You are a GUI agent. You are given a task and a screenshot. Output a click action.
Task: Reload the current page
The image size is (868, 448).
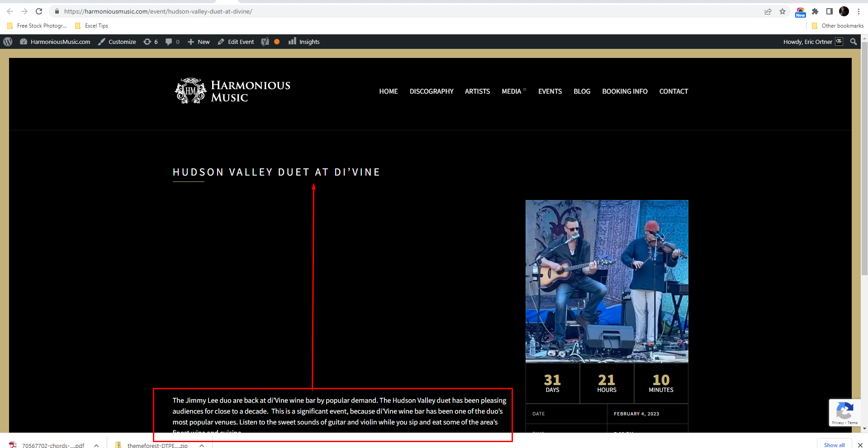[39, 11]
